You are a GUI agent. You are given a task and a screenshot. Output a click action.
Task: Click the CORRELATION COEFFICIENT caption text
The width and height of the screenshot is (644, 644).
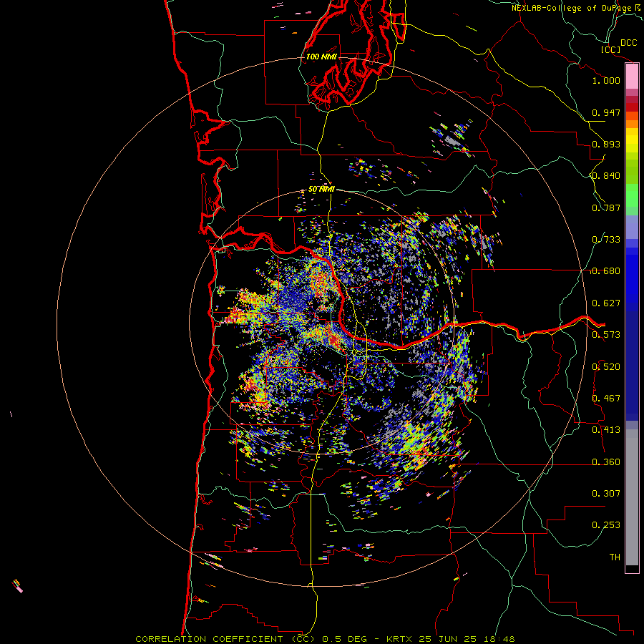tap(209, 639)
